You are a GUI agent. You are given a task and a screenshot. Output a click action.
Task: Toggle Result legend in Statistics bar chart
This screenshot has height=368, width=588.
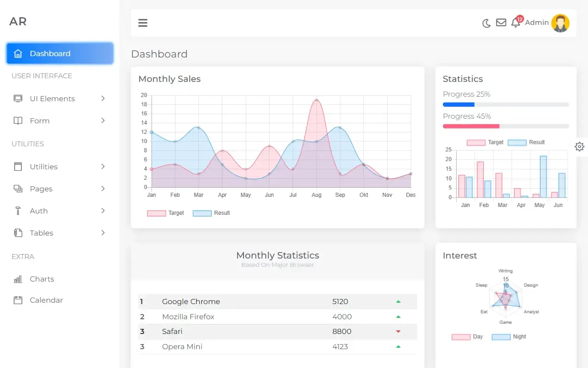pos(526,143)
